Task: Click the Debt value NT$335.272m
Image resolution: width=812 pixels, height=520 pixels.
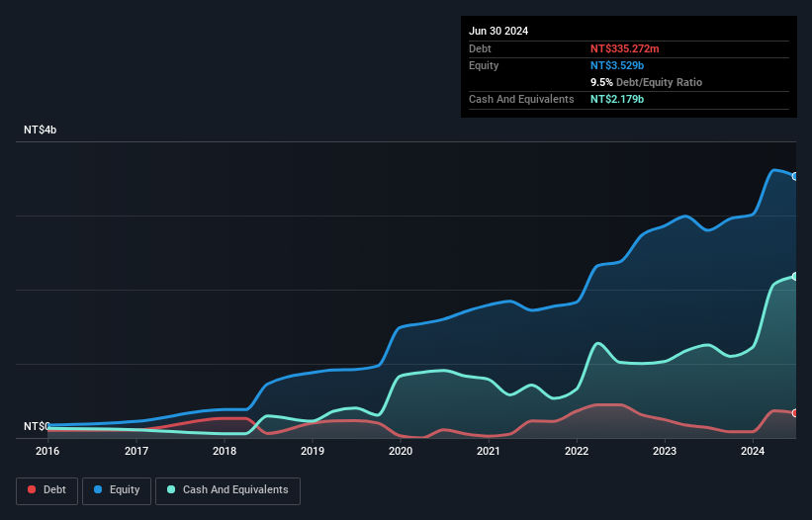Action: pyautogui.click(x=624, y=48)
